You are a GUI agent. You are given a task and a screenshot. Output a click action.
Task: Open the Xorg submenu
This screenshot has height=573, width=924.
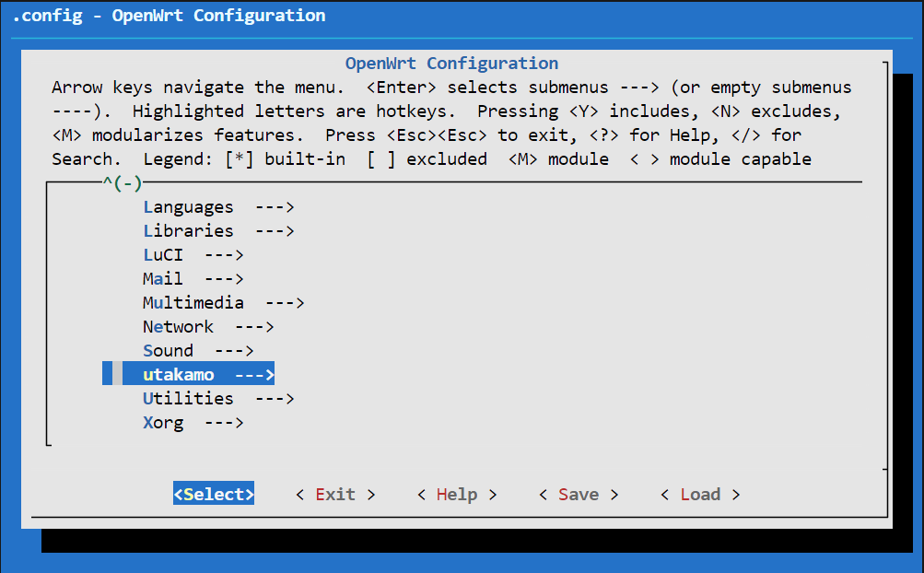(193, 423)
